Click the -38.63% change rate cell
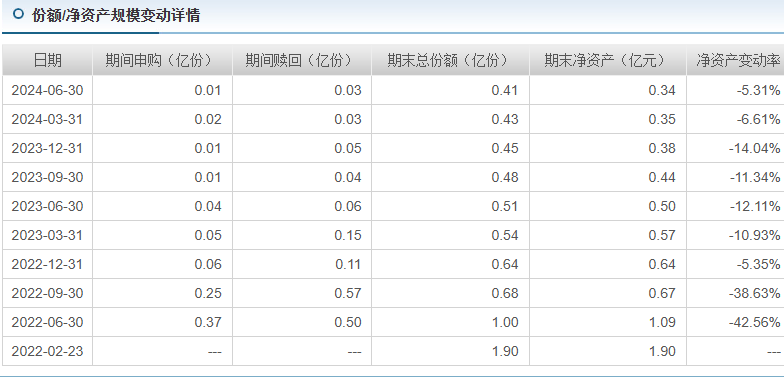The width and height of the screenshot is (784, 377). coord(736,294)
